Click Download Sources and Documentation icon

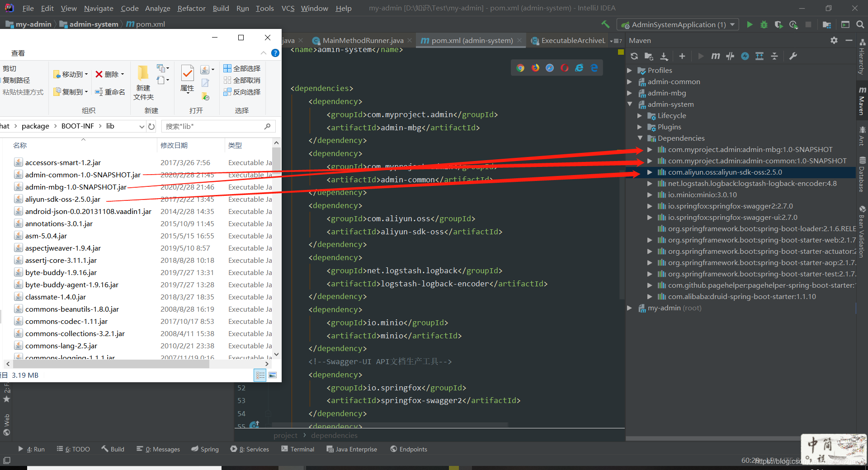[664, 56]
